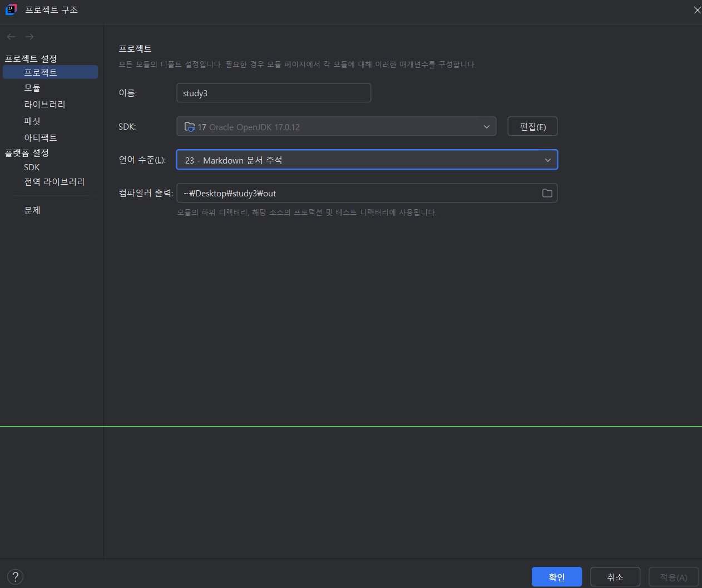Click the help question mark icon
Image resolution: width=702 pixels, height=588 pixels.
click(x=15, y=577)
